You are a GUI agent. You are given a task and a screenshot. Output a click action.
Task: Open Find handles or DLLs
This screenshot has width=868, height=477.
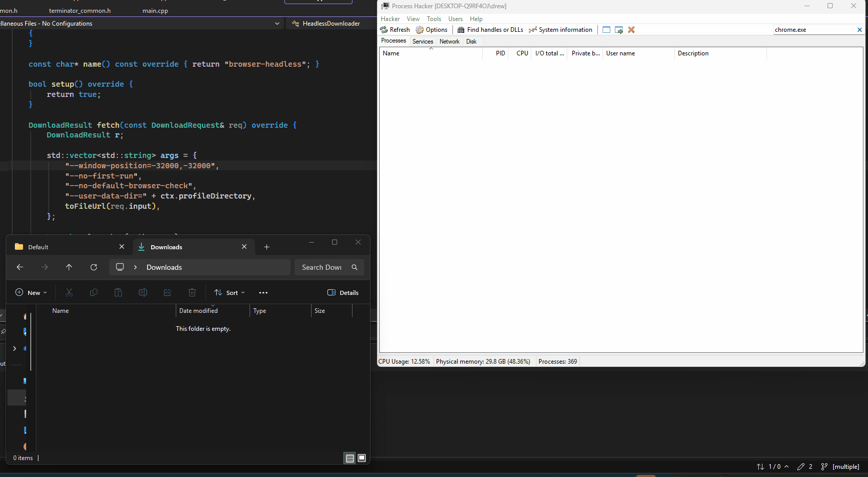point(490,30)
